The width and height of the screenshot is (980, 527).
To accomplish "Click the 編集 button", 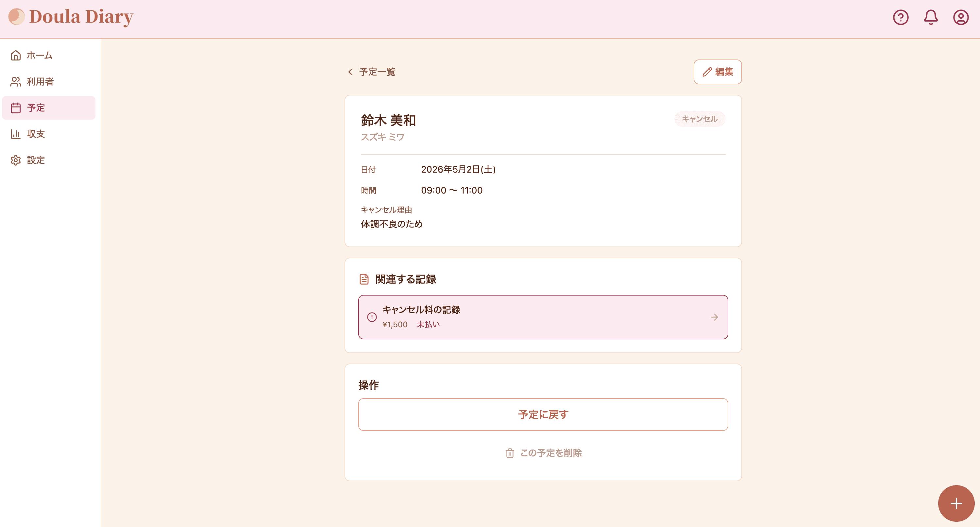I will pyautogui.click(x=717, y=72).
